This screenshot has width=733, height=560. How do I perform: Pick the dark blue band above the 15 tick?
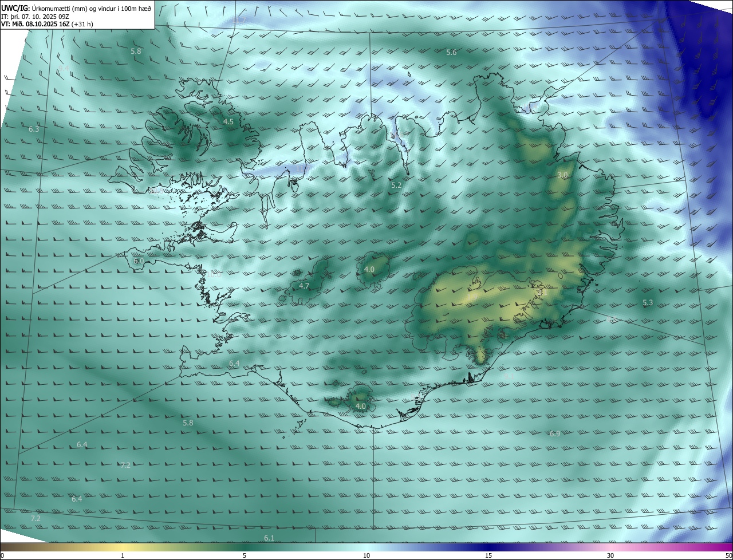pos(488,547)
